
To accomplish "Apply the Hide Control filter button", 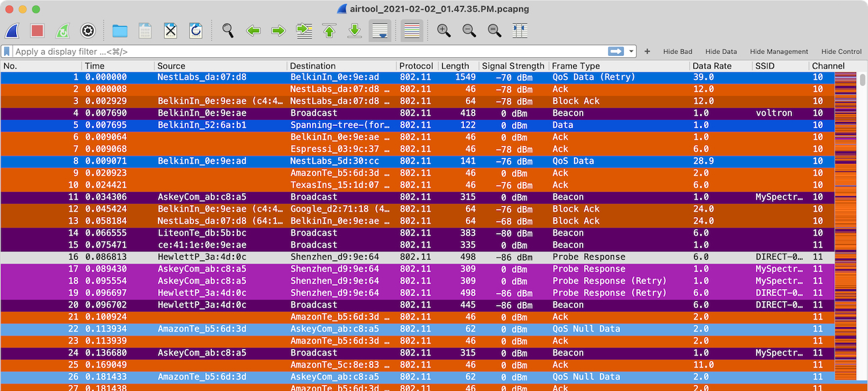I will point(841,51).
